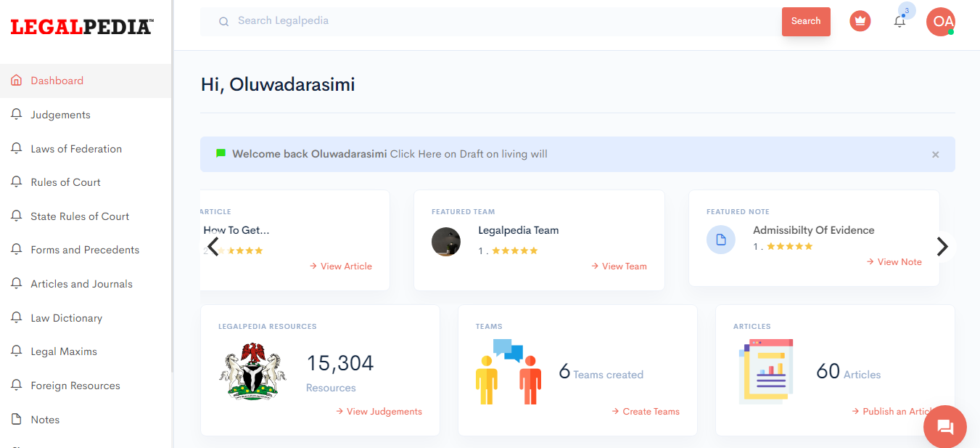Screen dimensions: 980x448
Task: Open Dashboard in the sidebar
Action: pos(86,81)
